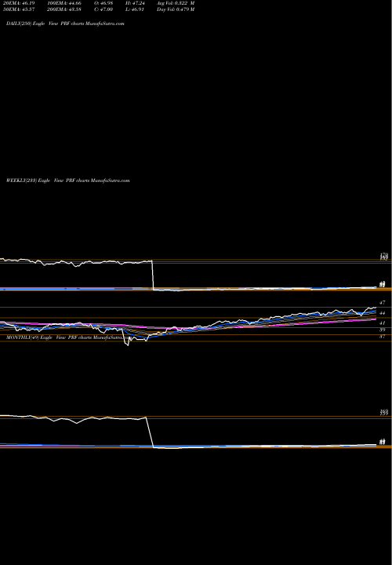Screen dimensions: 392x565
Task: Click the open price O: 46.98
Action: [x=102, y=3]
